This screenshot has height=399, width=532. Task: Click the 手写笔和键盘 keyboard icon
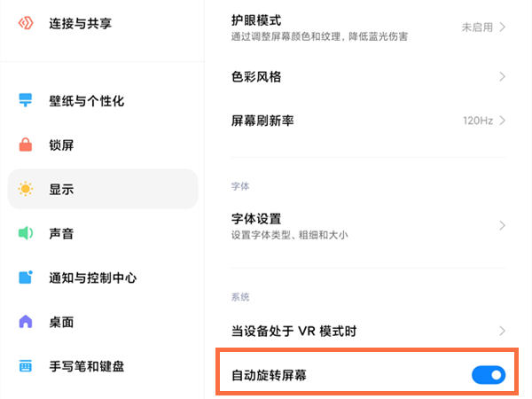click(x=27, y=365)
